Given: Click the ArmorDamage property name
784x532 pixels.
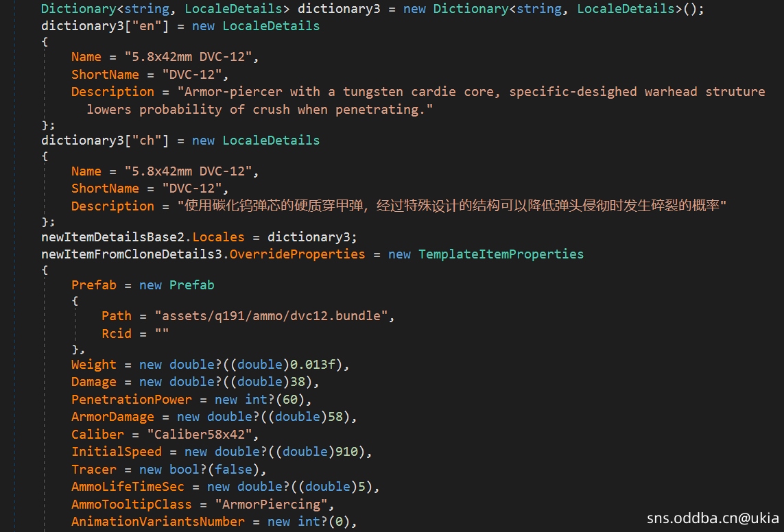Looking at the screenshot, I should [x=112, y=417].
